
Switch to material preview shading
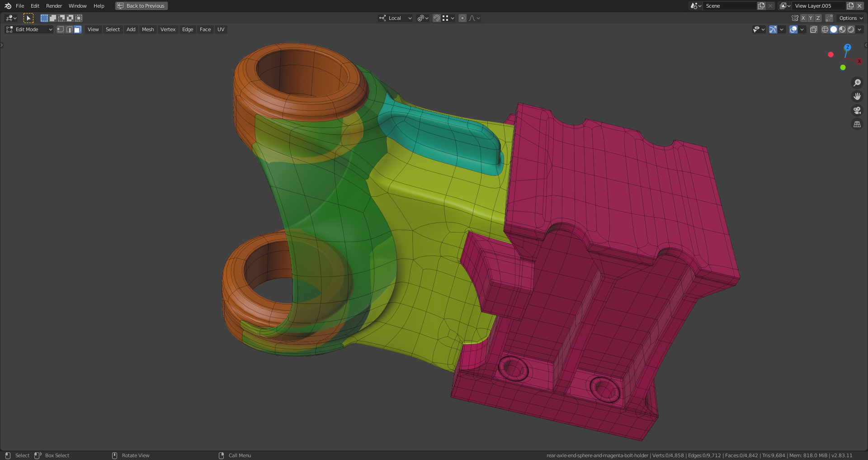click(842, 29)
